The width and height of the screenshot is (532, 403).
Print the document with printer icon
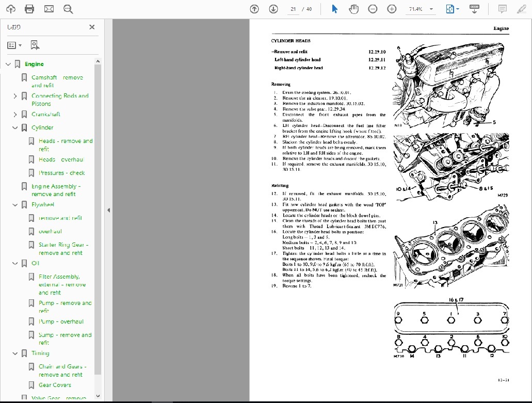(x=29, y=9)
